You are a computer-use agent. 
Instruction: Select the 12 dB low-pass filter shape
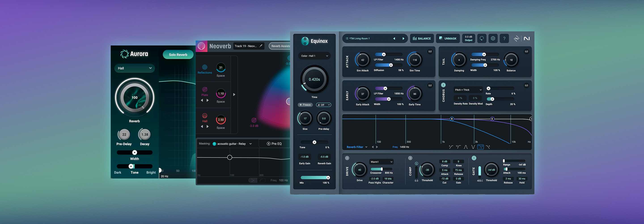(480, 147)
